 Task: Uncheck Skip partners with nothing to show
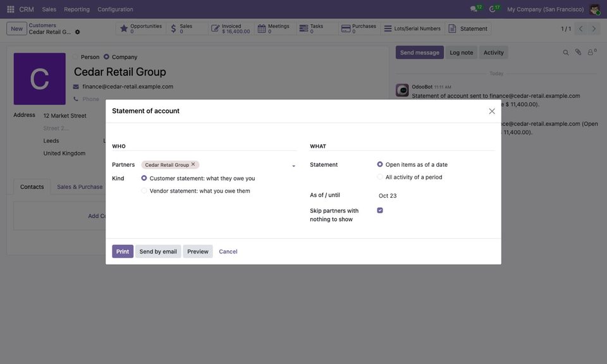(x=380, y=210)
